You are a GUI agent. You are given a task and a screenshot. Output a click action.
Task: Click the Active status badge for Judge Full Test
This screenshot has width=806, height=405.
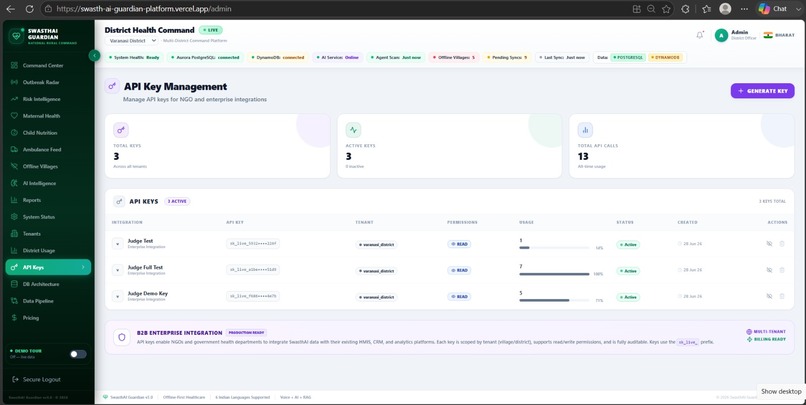[628, 271]
